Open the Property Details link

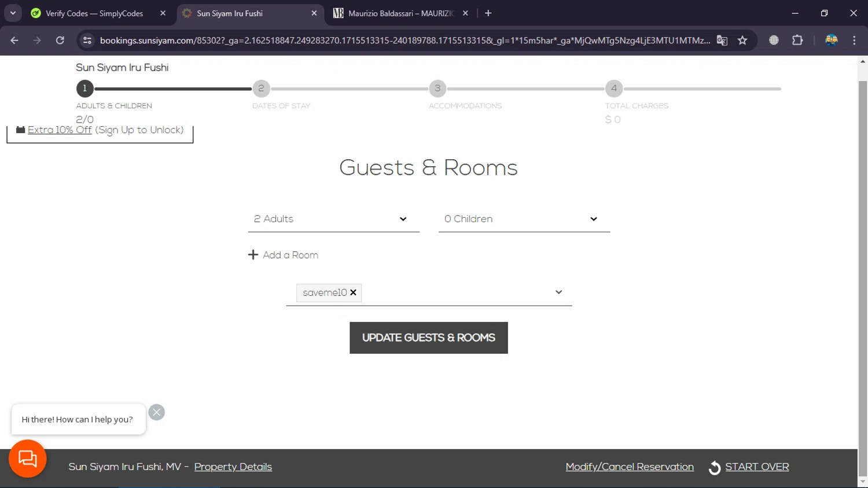tap(233, 467)
